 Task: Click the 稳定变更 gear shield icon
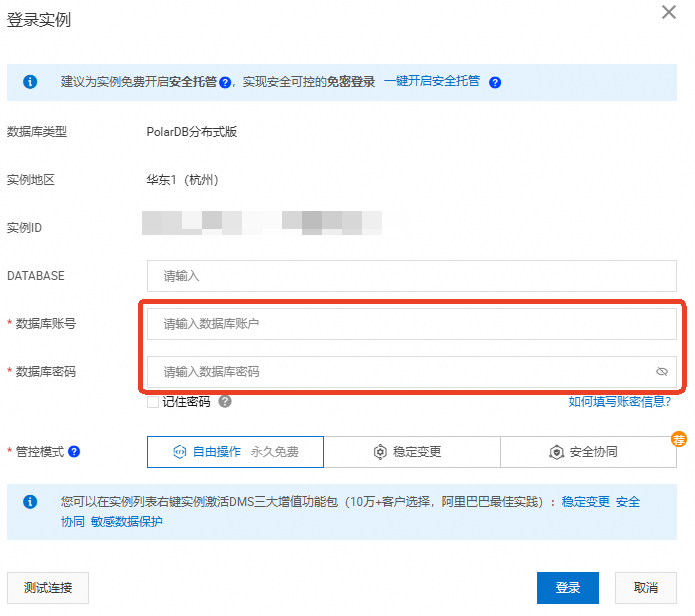tap(380, 452)
